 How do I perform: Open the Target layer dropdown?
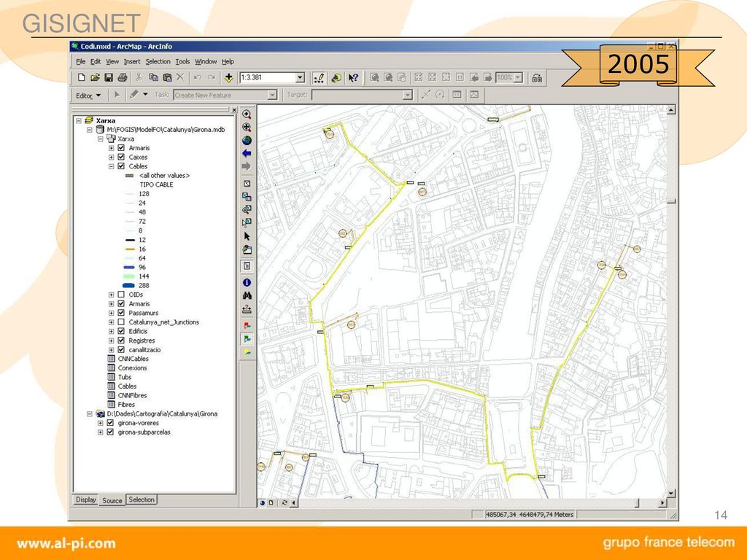click(x=408, y=96)
